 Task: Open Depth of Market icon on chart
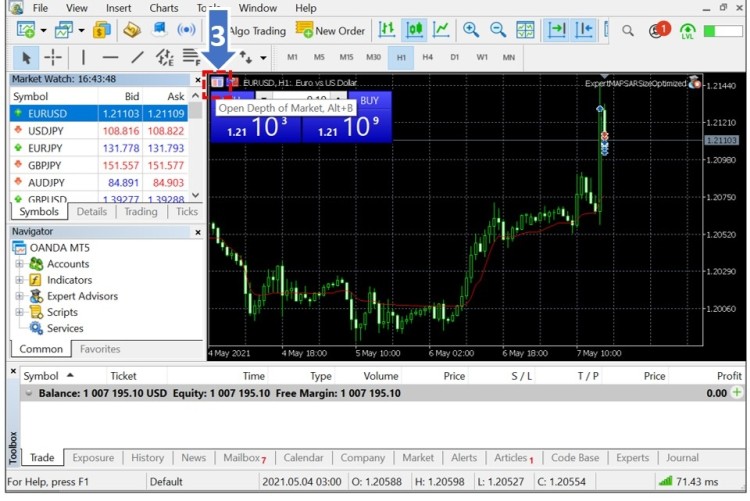[x=218, y=83]
